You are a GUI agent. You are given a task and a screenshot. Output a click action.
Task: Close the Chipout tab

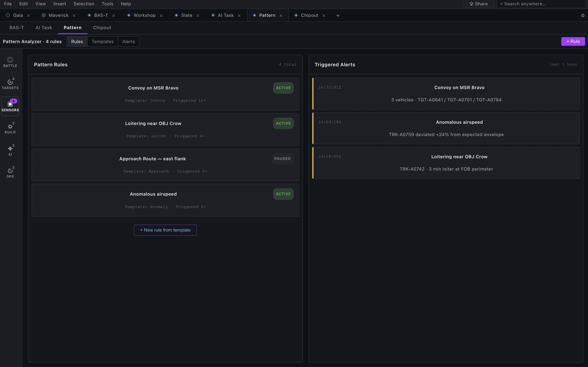coord(324,16)
